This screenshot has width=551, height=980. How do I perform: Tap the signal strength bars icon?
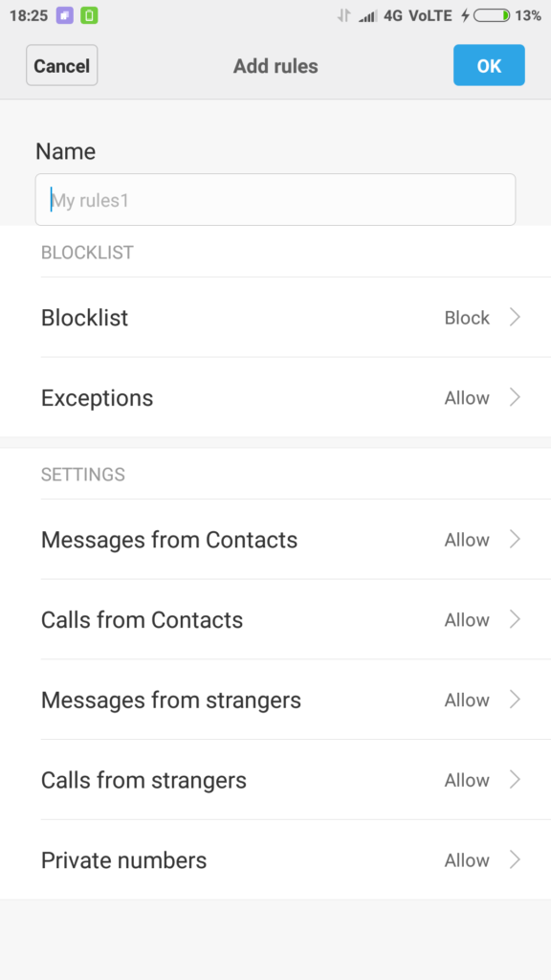coord(368,16)
